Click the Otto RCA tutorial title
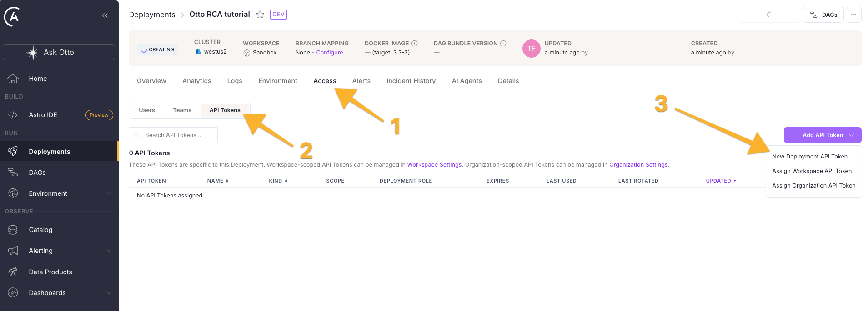The height and width of the screenshot is (311, 868). point(220,15)
